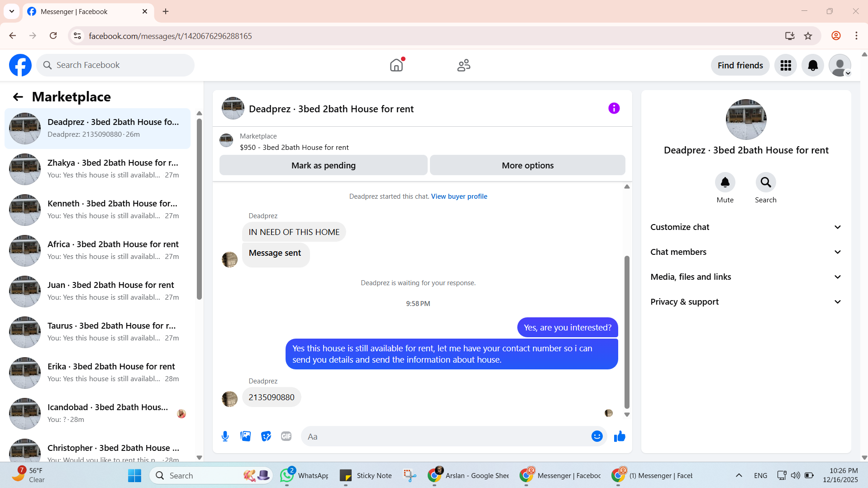
Task: View site information icon in address bar
Action: (x=77, y=36)
